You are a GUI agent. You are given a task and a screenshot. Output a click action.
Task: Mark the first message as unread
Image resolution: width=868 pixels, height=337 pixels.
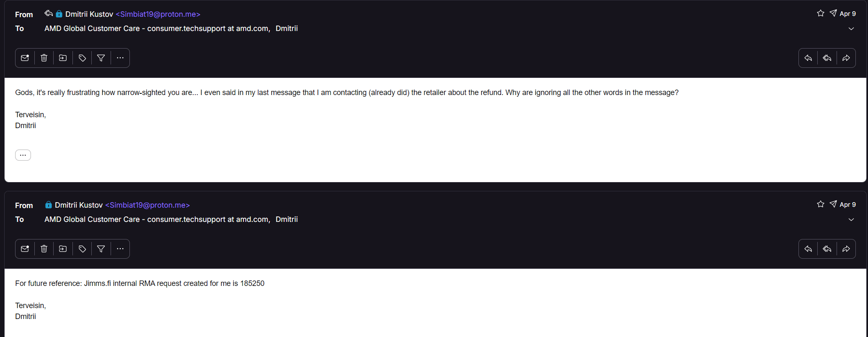pos(25,58)
